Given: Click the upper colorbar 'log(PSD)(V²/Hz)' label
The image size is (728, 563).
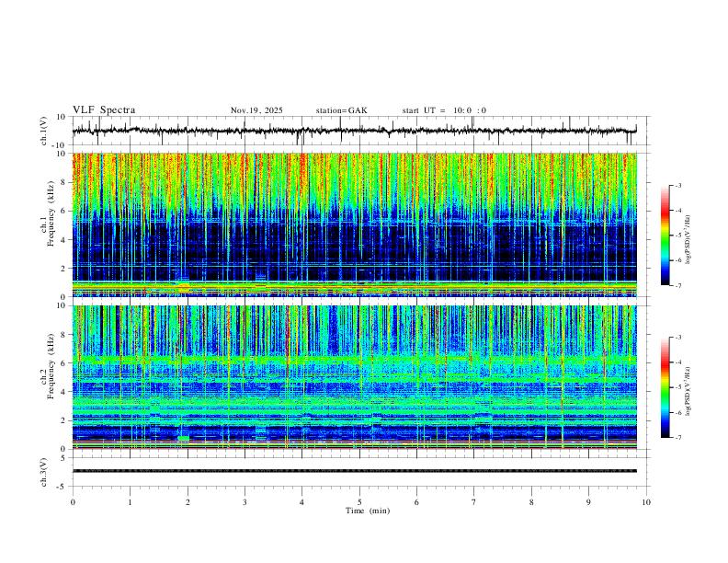Looking at the screenshot, I should click(x=688, y=239).
